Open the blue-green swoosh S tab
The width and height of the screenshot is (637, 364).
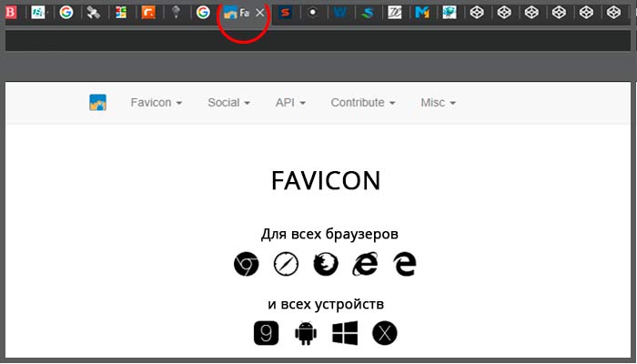(x=368, y=13)
